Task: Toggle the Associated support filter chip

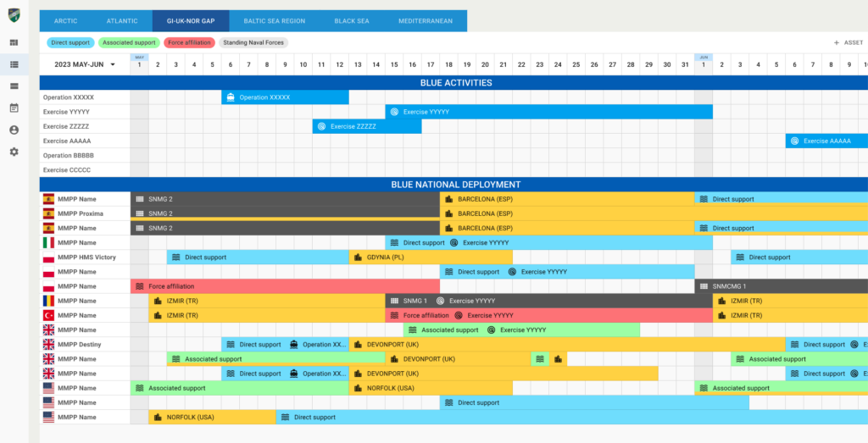Action: [x=128, y=42]
